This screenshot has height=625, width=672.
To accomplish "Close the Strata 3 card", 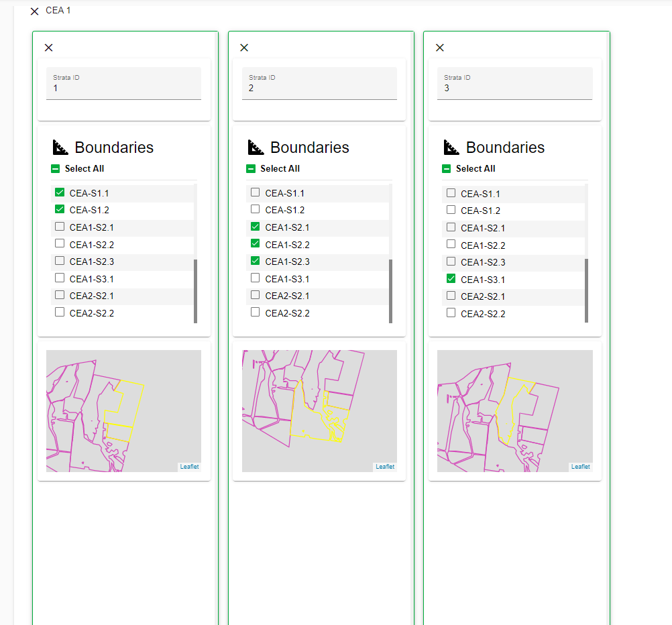I will coord(440,48).
